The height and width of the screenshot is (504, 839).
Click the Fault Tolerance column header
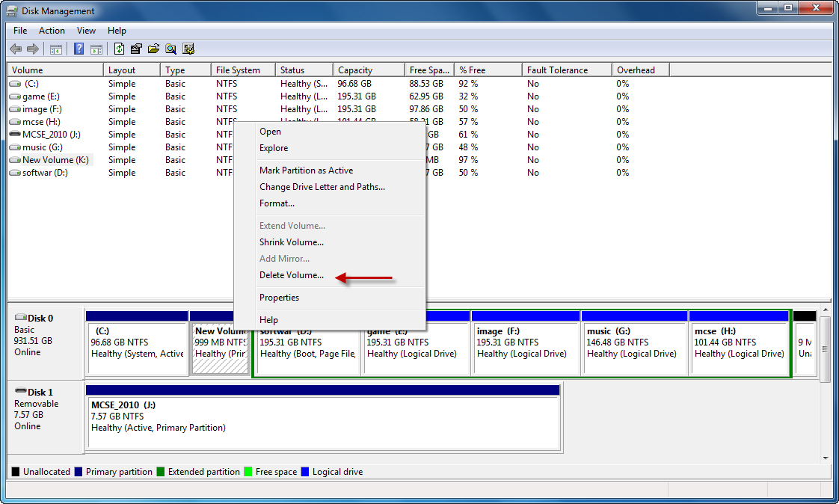point(557,70)
